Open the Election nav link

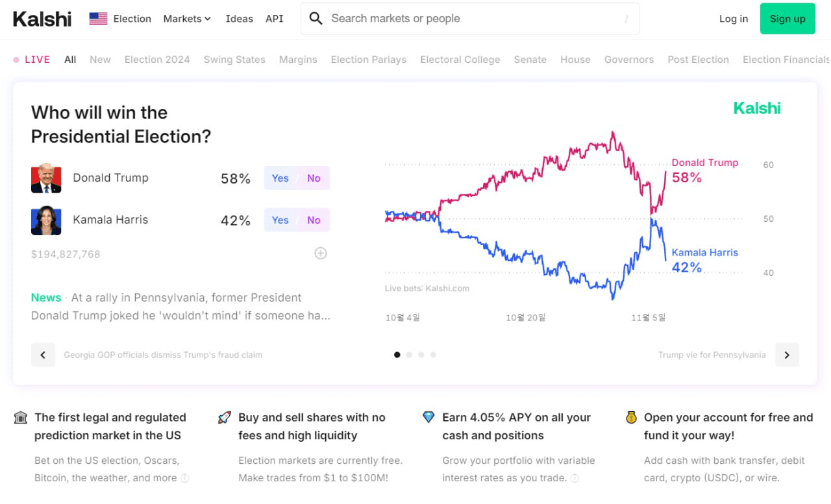pos(132,19)
